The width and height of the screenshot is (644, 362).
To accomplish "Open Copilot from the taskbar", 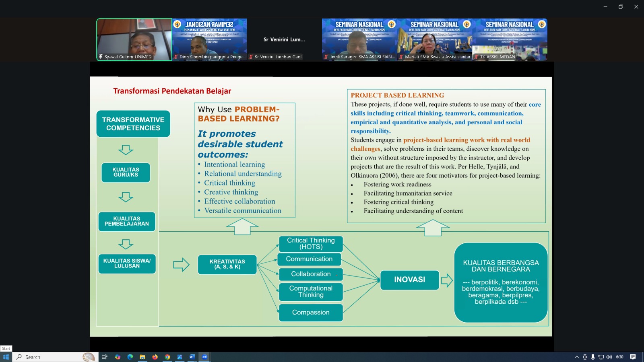I will click(x=118, y=357).
